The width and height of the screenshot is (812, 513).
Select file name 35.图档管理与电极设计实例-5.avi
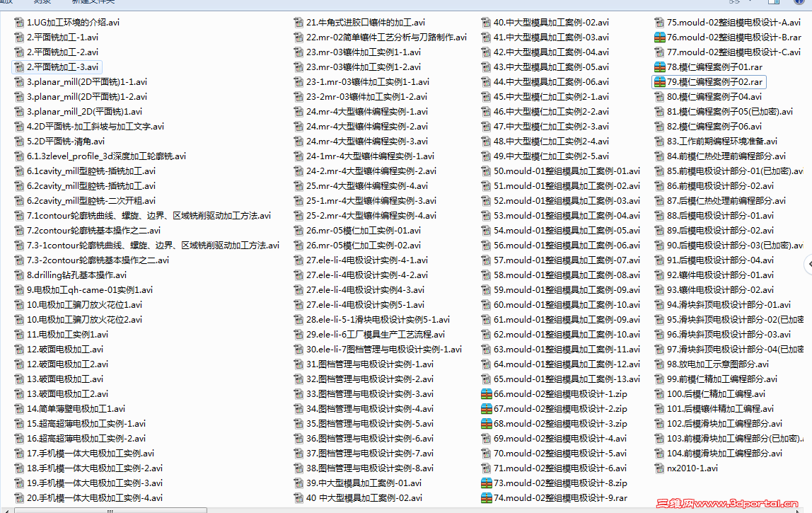pos(370,423)
